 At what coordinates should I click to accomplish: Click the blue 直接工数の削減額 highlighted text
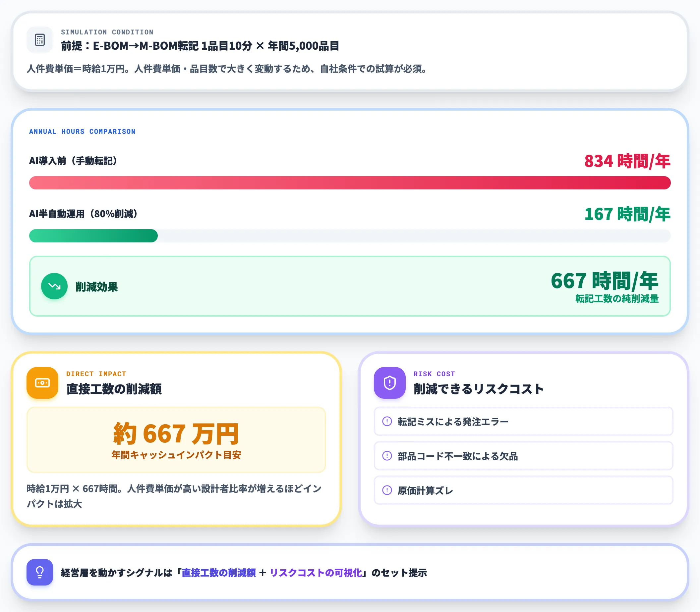[219, 573]
